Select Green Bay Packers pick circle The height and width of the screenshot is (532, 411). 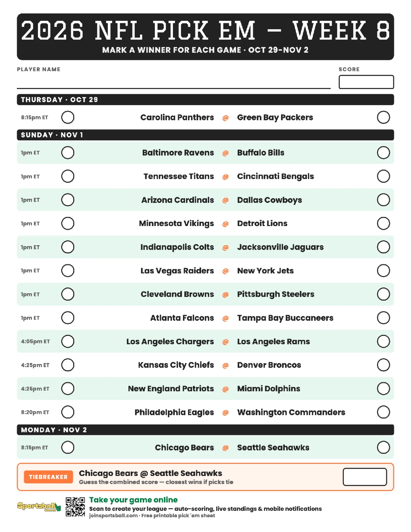click(x=383, y=117)
